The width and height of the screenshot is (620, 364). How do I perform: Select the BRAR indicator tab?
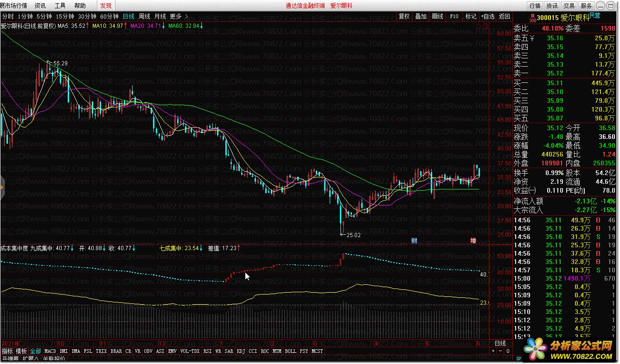point(116,351)
